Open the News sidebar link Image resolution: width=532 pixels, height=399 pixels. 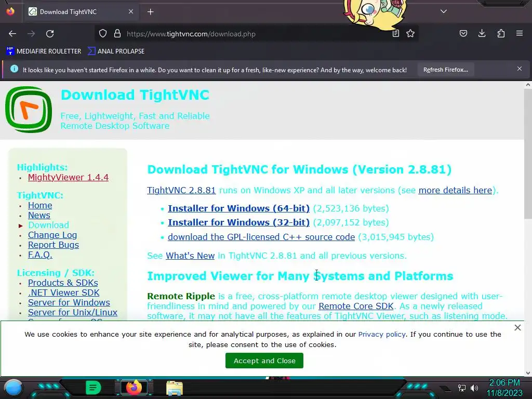39,216
